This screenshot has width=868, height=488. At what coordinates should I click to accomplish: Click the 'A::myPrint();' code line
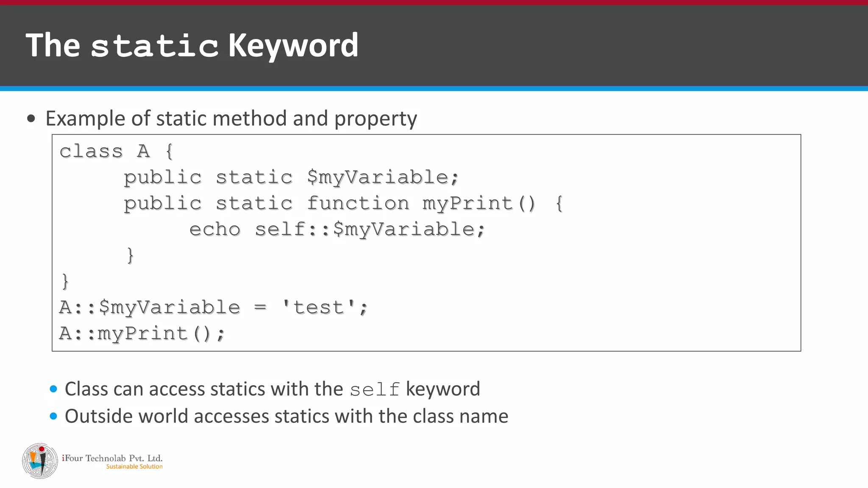(x=142, y=333)
